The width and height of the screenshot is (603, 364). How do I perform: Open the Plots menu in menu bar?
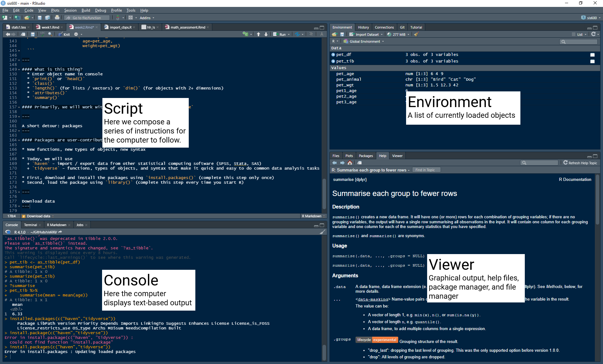(55, 10)
